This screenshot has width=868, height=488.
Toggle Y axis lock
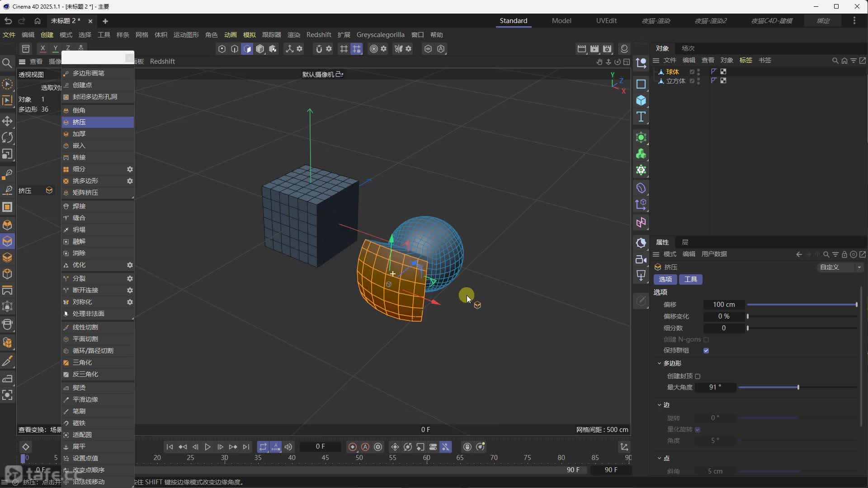coord(55,48)
